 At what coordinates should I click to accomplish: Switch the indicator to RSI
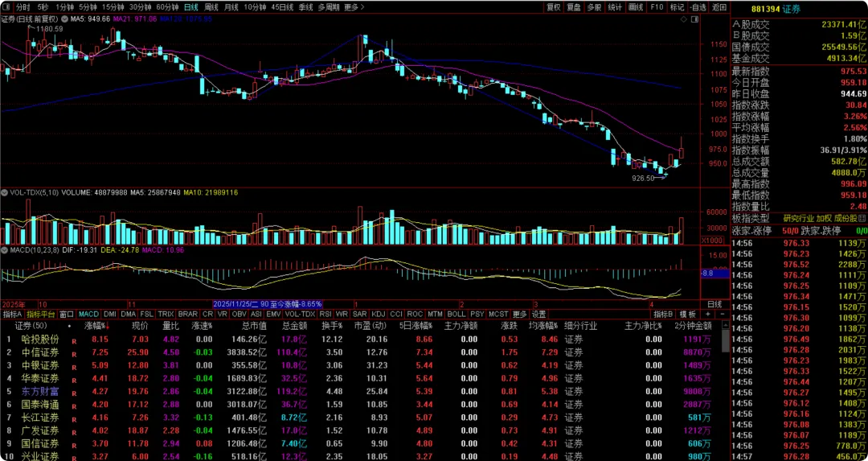tap(325, 314)
